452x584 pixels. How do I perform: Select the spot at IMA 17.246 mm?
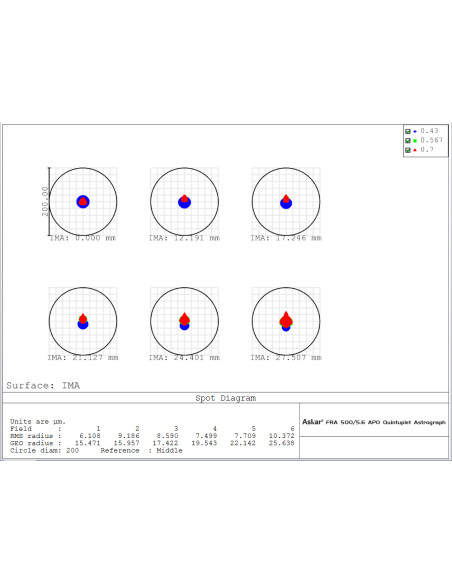click(x=286, y=201)
